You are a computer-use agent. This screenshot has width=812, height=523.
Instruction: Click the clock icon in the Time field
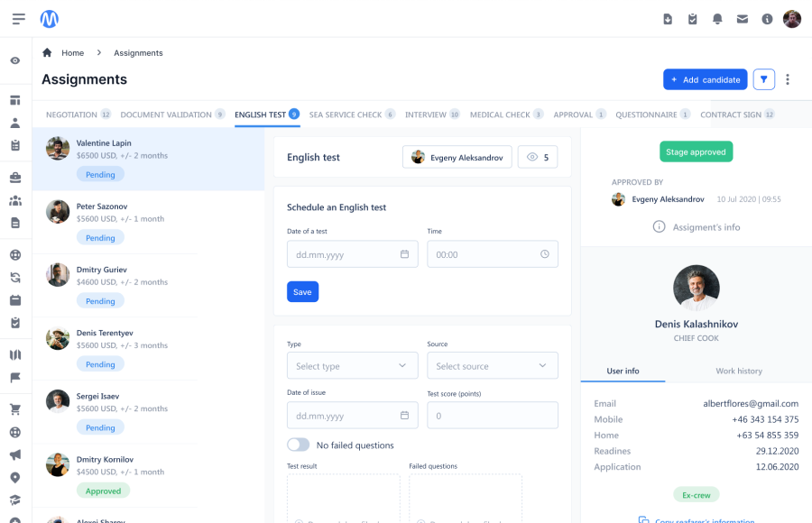click(545, 253)
